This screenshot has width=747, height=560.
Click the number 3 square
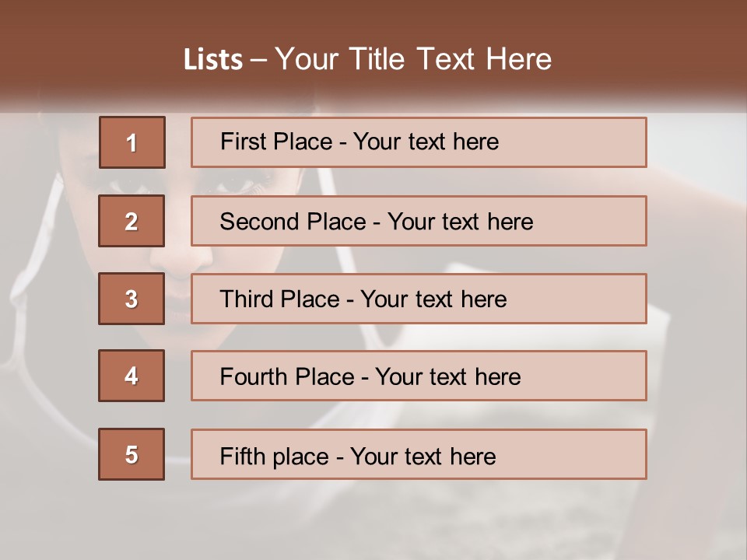coord(132,299)
